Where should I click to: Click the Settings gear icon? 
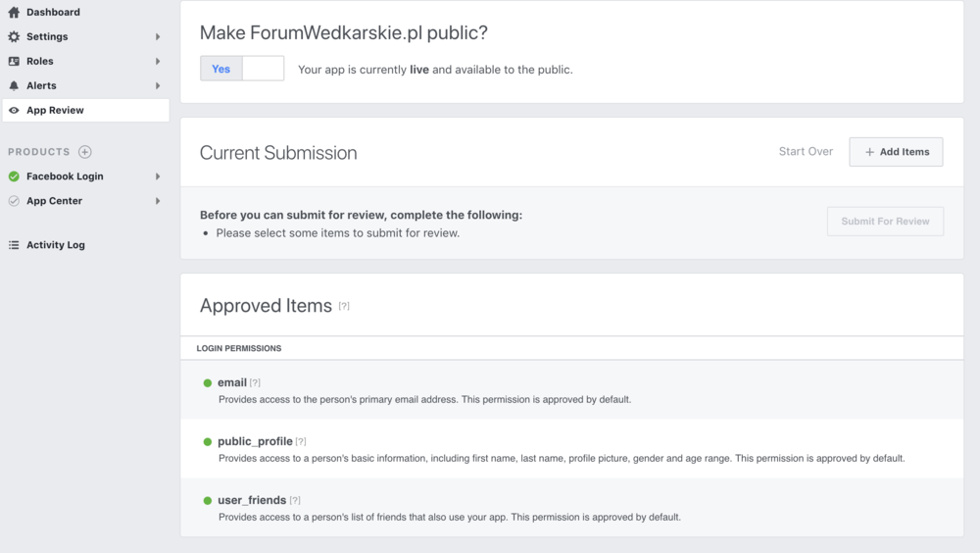click(14, 36)
